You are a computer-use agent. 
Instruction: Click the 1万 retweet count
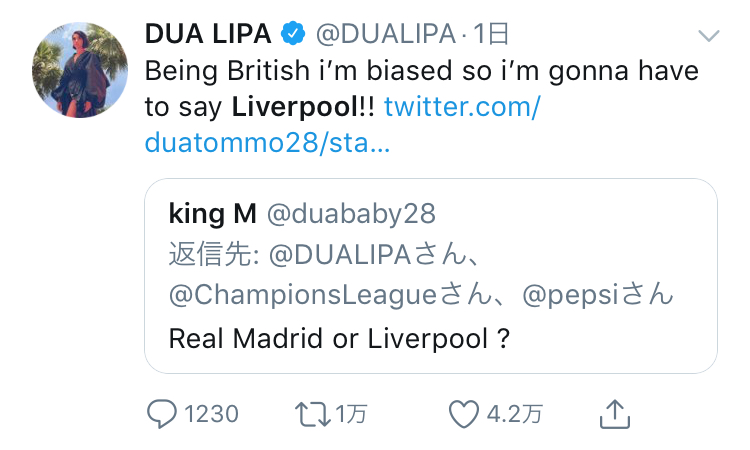coord(350,413)
